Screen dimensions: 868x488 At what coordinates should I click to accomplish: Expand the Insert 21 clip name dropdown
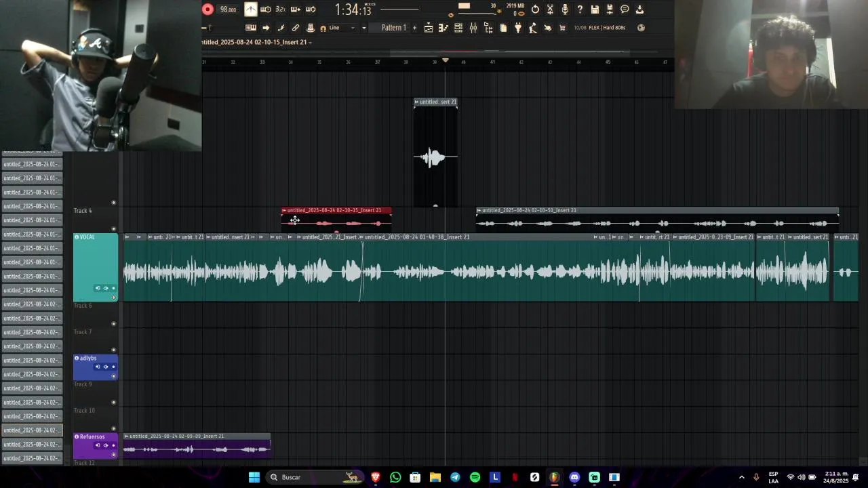click(311, 42)
